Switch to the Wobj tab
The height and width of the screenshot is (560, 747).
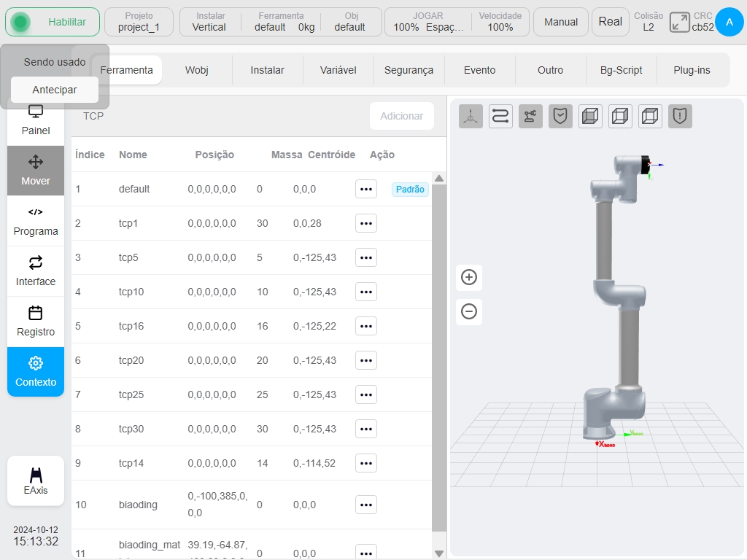pyautogui.click(x=197, y=70)
